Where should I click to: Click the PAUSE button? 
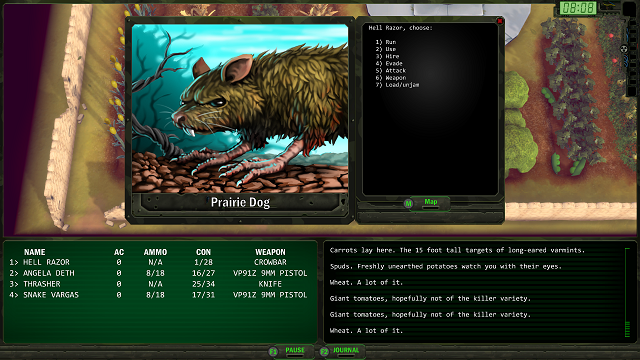click(x=295, y=350)
